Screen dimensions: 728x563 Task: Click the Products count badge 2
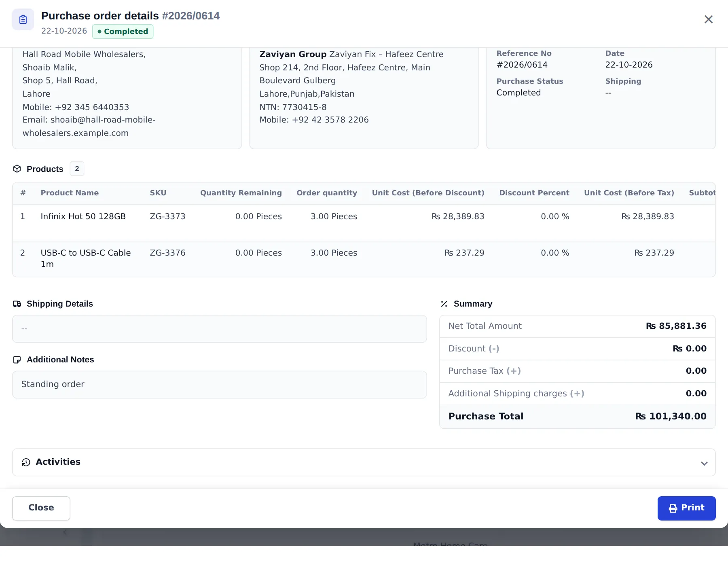pyautogui.click(x=77, y=169)
